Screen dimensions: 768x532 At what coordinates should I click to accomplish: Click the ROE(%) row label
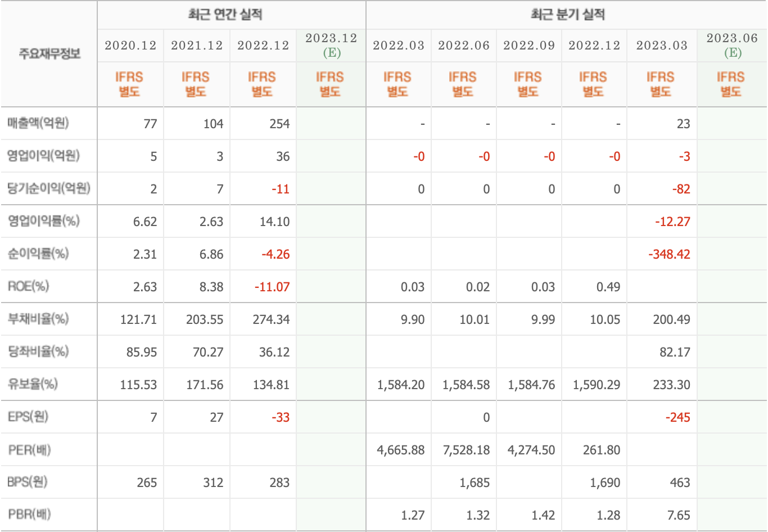click(x=28, y=286)
